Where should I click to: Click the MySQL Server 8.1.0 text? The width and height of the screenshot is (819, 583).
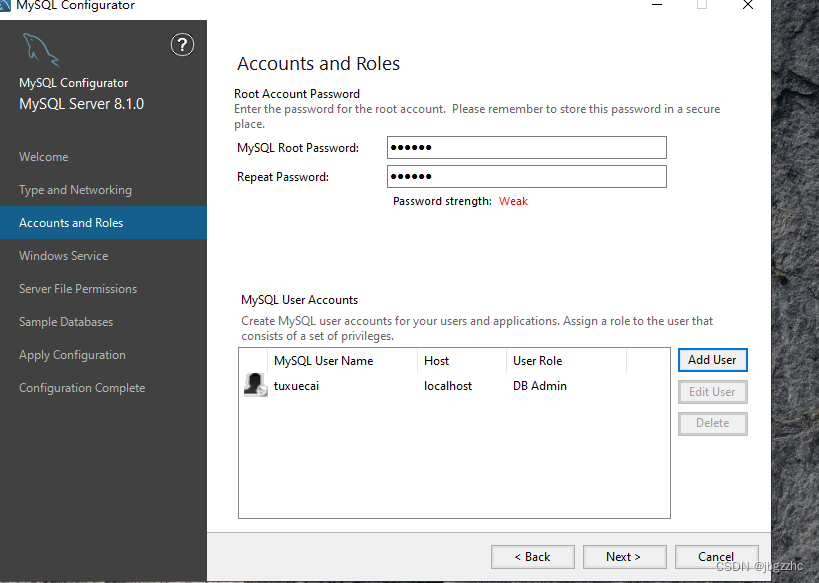[81, 104]
